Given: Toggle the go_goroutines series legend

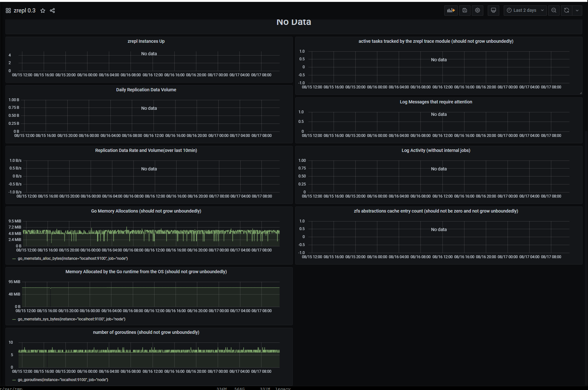Looking at the screenshot, I should pyautogui.click(x=63, y=380).
